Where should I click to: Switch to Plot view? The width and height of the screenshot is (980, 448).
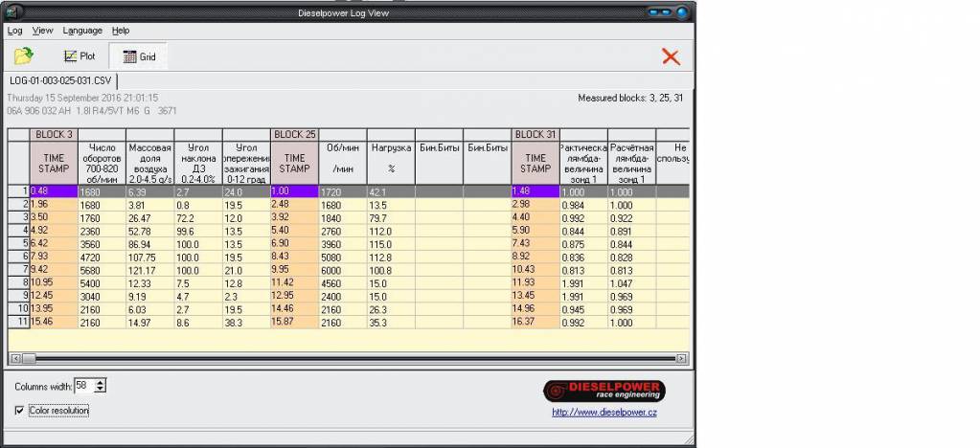pyautogui.click(x=80, y=56)
